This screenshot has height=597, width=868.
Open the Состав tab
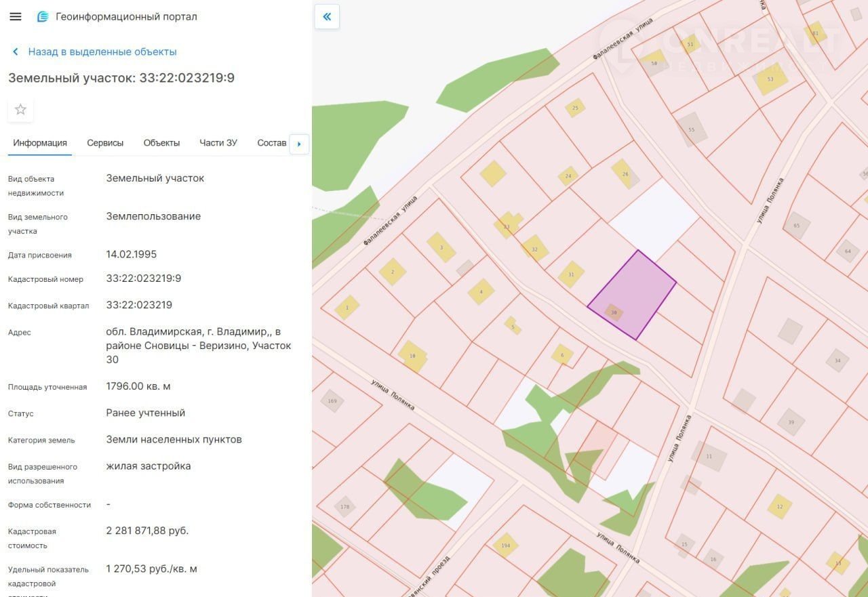point(271,143)
